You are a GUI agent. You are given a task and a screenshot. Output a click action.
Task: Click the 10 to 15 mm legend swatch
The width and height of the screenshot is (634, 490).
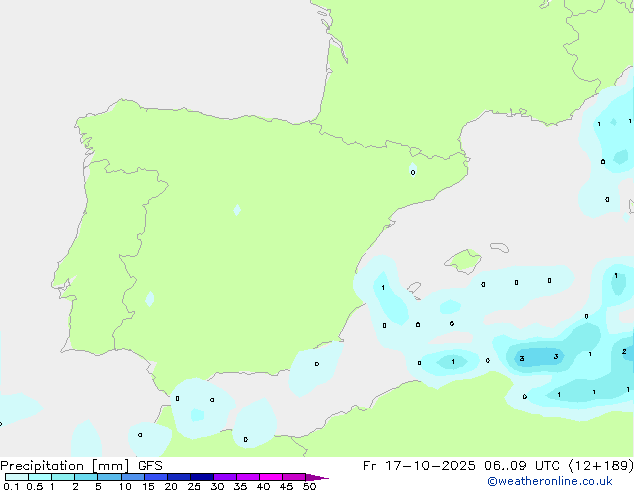(x=133, y=477)
